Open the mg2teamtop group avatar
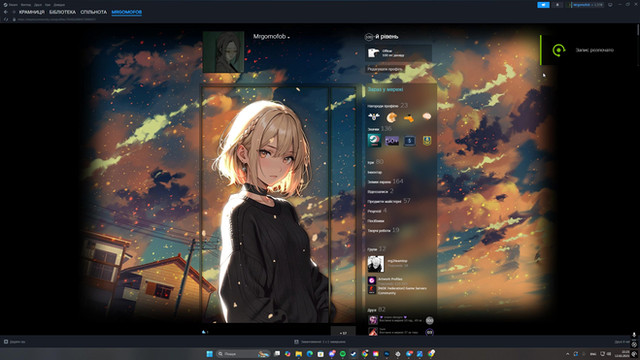The height and width of the screenshot is (360, 640). [x=376, y=264]
